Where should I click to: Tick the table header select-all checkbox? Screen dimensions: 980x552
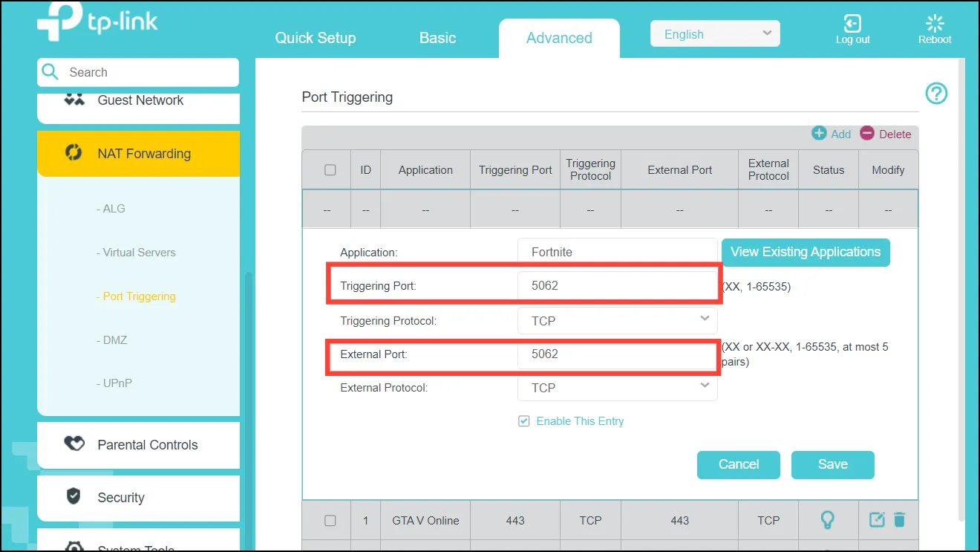(x=330, y=170)
